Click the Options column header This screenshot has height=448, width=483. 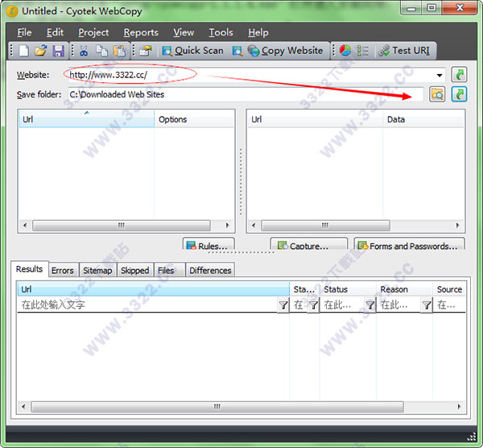[x=194, y=119]
